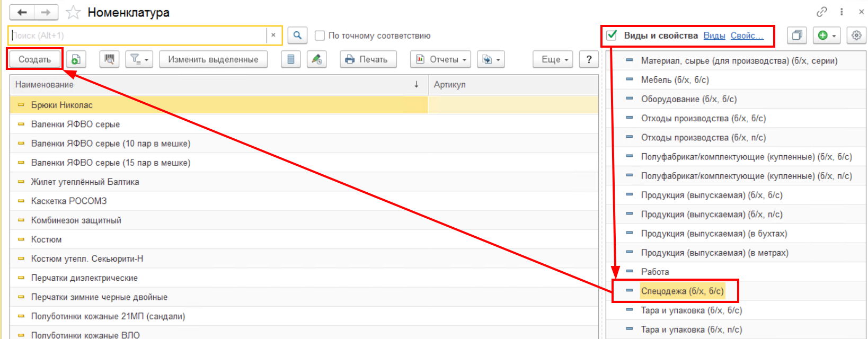Open the Свойс... link
Screen dimensions: 868x339
(x=747, y=35)
